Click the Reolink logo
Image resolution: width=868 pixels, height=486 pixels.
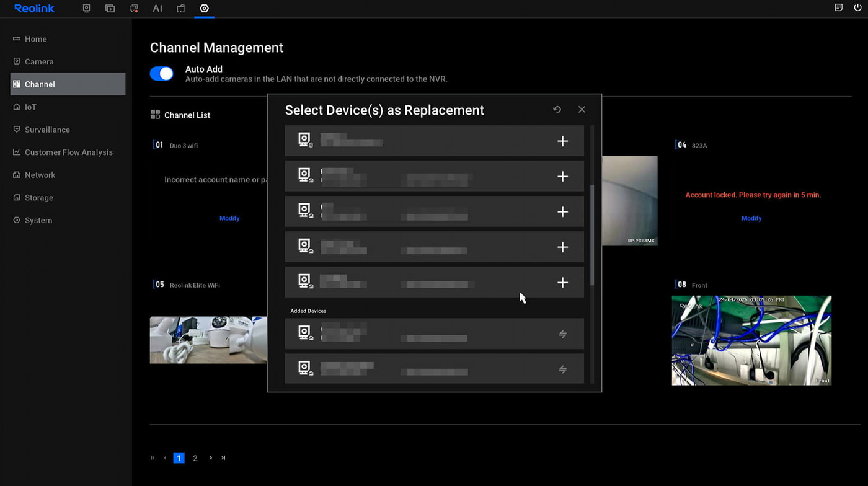pos(34,9)
